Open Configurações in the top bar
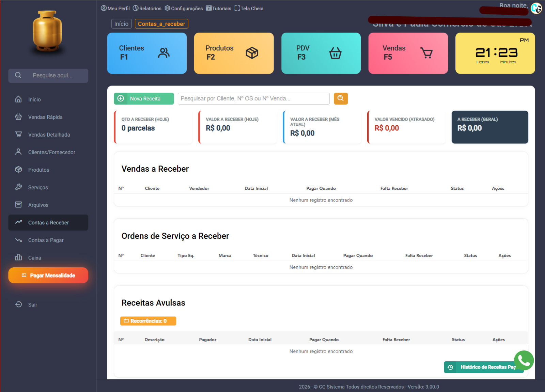This screenshot has width=545, height=392. pos(184,9)
